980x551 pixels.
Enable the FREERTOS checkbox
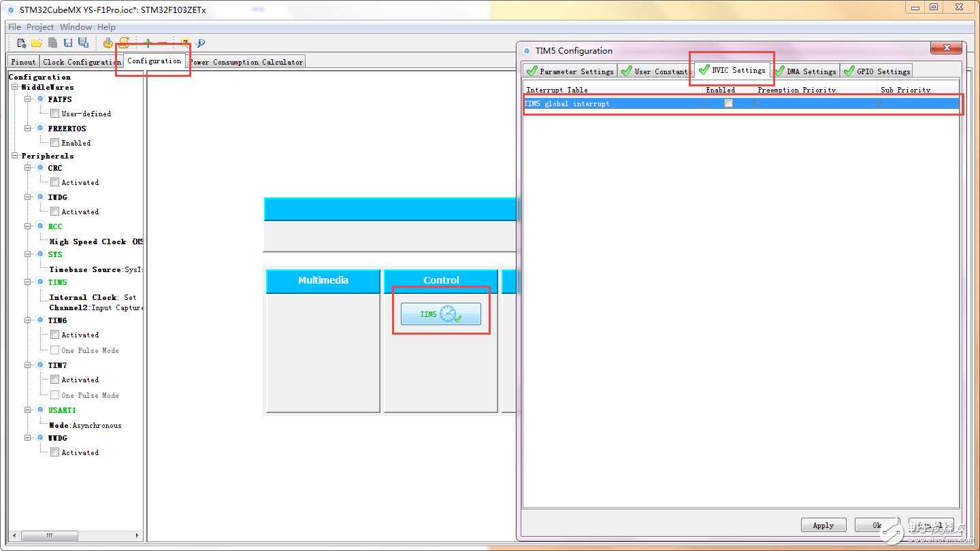[x=55, y=143]
